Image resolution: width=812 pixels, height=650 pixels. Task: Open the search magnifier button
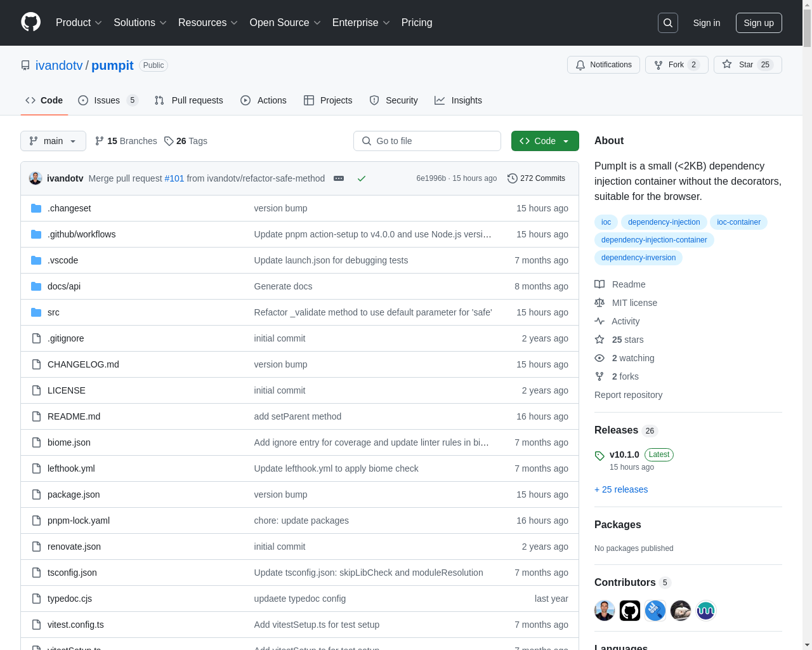pyautogui.click(x=668, y=23)
